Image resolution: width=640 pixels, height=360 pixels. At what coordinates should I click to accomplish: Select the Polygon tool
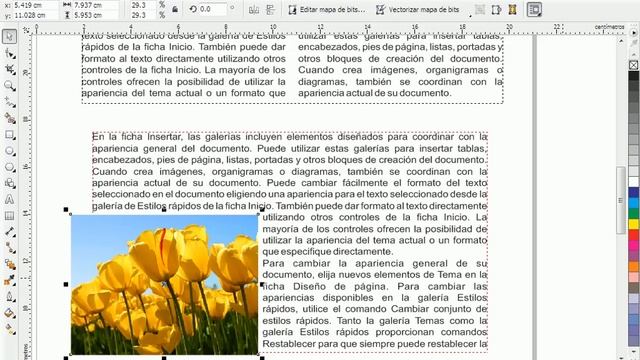coord(9,167)
